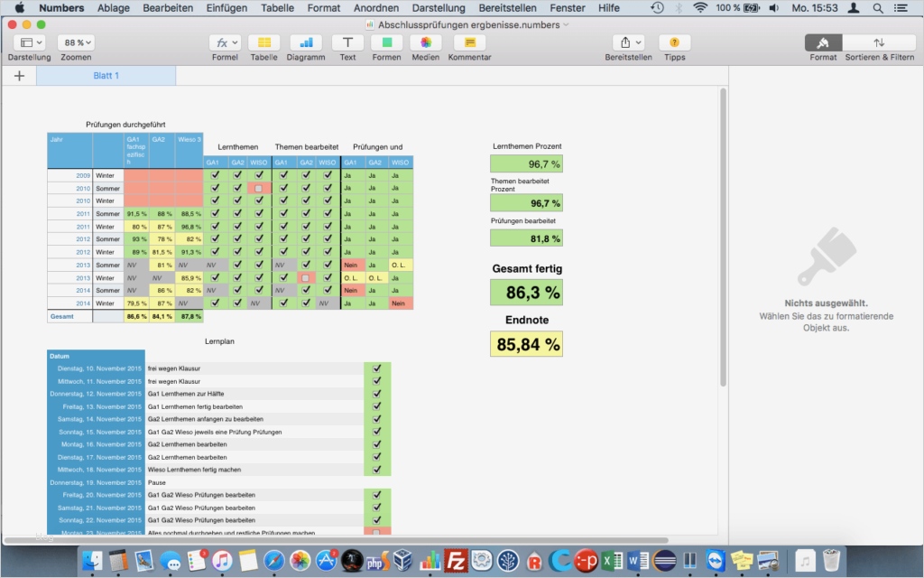The image size is (924, 578).
Task: Open PhpStorm from the dock
Action: point(378,560)
